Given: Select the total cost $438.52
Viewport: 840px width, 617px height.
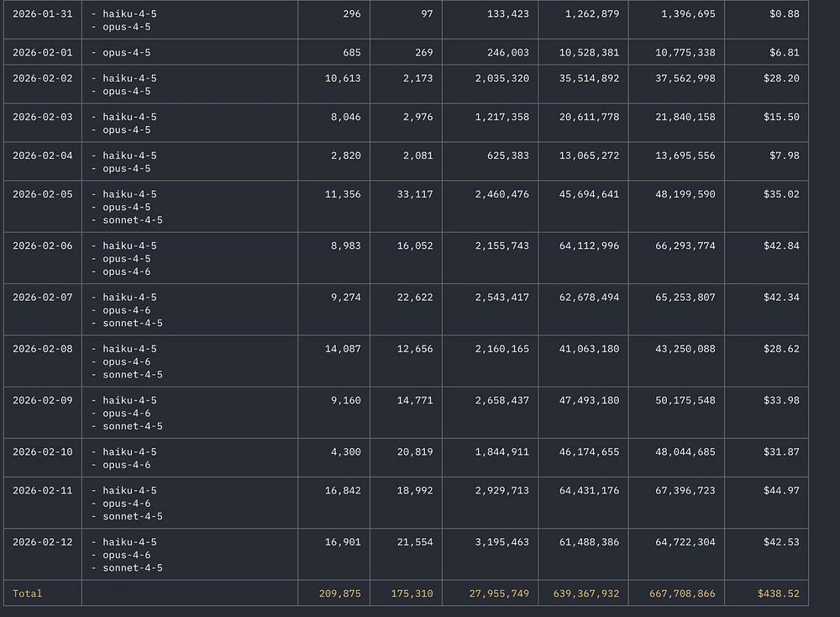Looking at the screenshot, I should pyautogui.click(x=778, y=593).
